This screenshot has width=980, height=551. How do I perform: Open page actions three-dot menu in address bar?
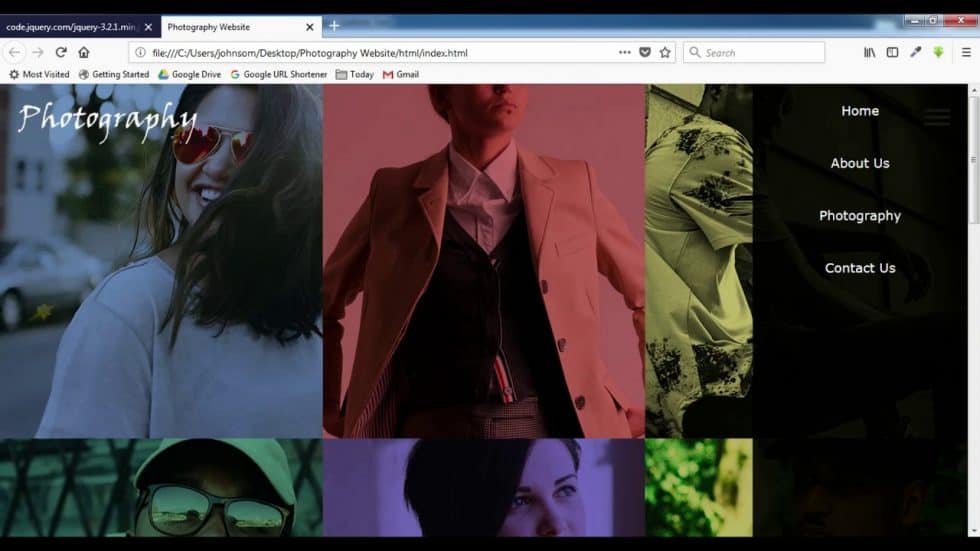(x=624, y=53)
